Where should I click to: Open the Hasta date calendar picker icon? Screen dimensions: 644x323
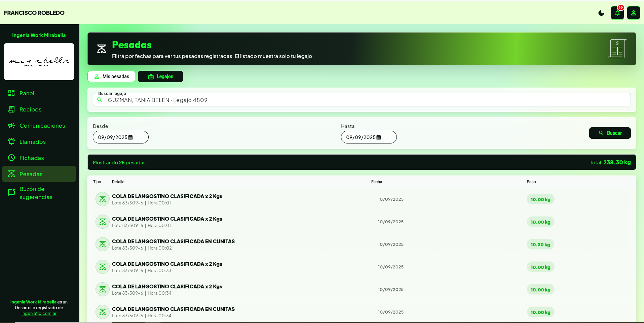[379, 137]
